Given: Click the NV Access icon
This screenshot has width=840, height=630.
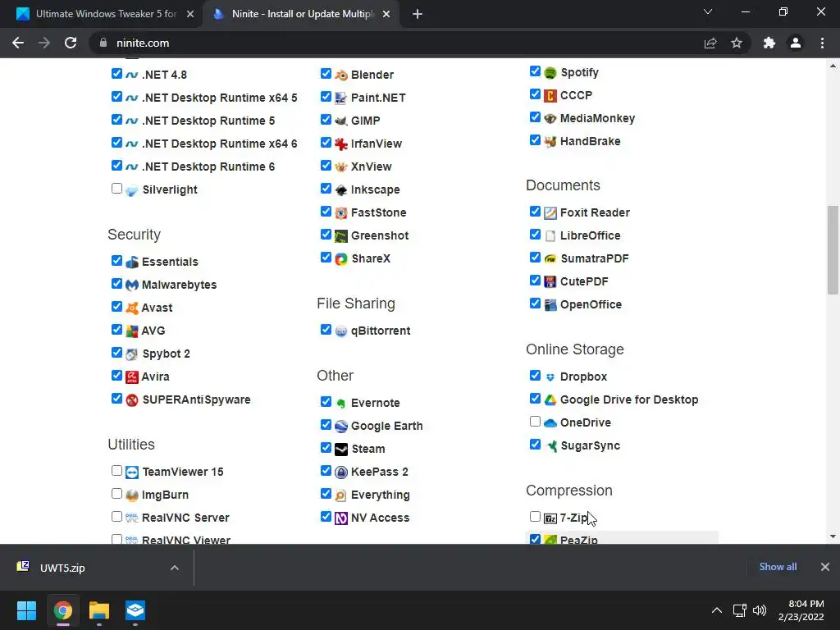Looking at the screenshot, I should [x=341, y=518].
